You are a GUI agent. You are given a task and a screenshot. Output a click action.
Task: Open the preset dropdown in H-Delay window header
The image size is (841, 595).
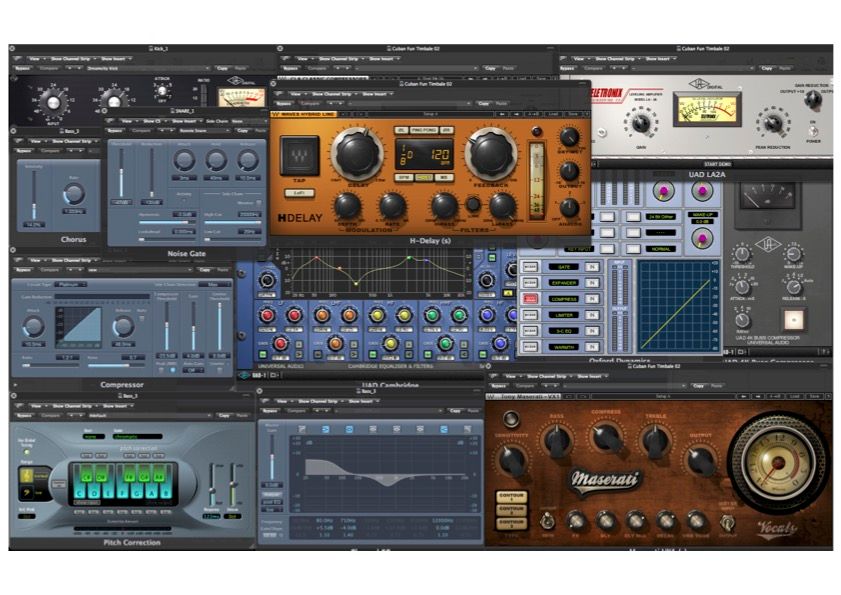tap(410, 103)
